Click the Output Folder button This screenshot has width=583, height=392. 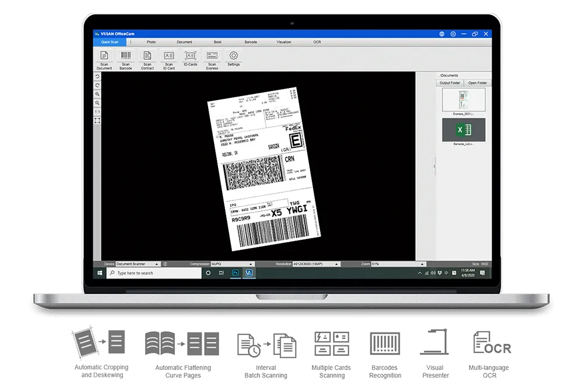[449, 83]
